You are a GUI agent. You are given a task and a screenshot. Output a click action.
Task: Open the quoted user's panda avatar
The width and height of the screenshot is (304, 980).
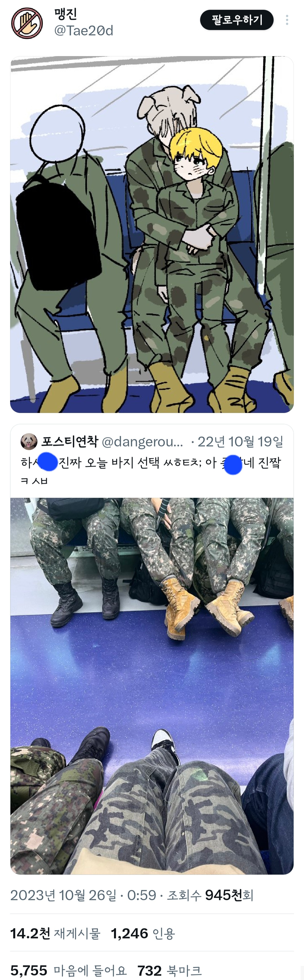[x=29, y=441]
